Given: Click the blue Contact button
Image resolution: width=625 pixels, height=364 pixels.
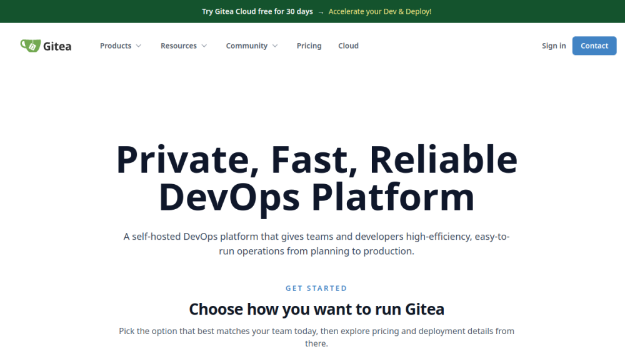Looking at the screenshot, I should pos(594,46).
